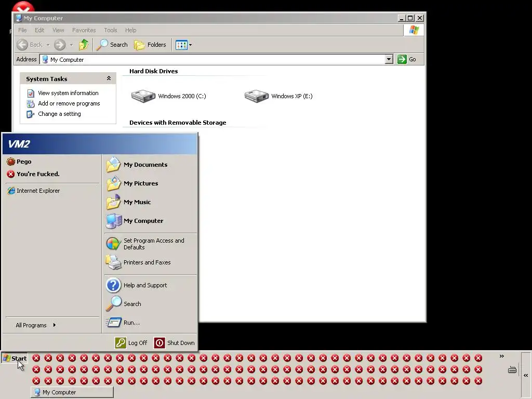Click the Start button
Image resolution: width=532 pixels, height=399 pixels.
pos(14,358)
